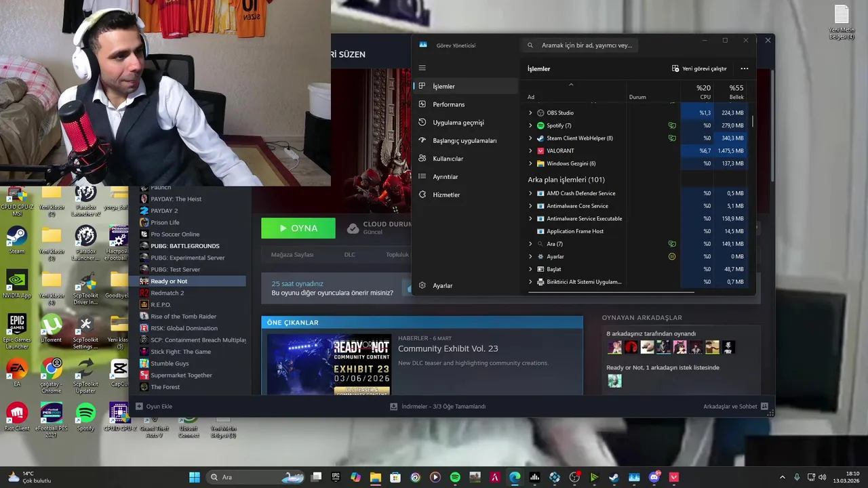Viewport: 868px width, 488px height.
Task: Click the green OYNA play button in Steam
Action: (x=298, y=228)
